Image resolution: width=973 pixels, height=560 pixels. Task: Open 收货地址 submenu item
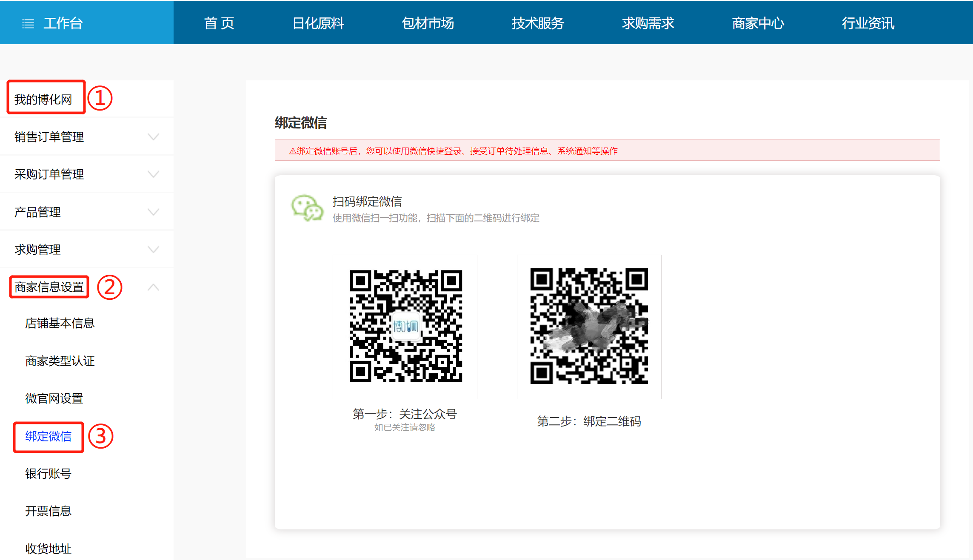[x=48, y=549]
